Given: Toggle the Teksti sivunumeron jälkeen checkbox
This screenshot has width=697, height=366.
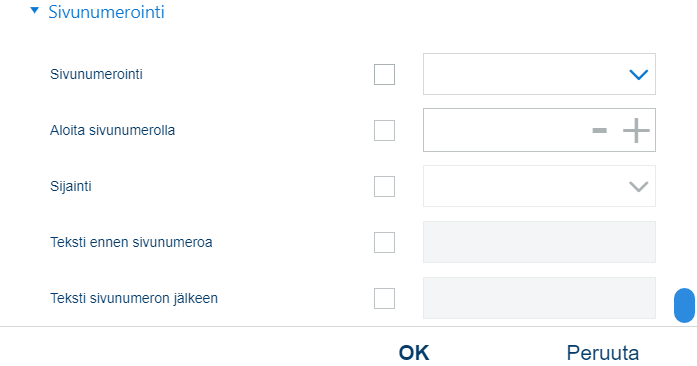Looking at the screenshot, I should (x=385, y=298).
